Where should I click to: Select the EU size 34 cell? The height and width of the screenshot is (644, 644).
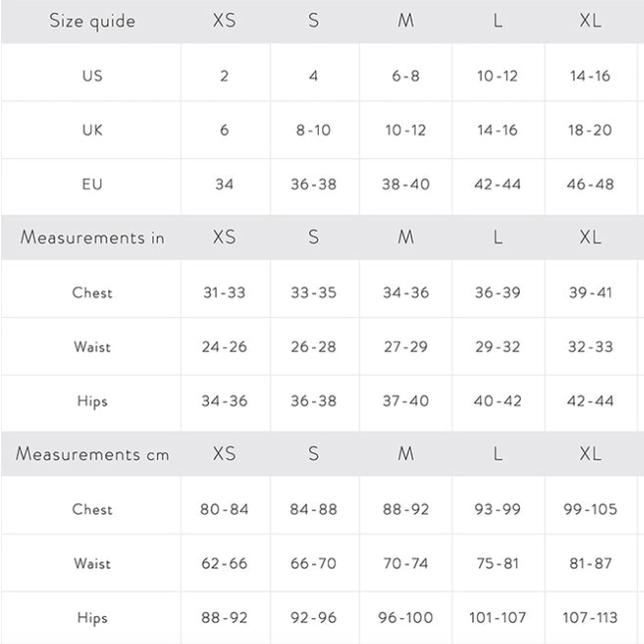pos(225,184)
